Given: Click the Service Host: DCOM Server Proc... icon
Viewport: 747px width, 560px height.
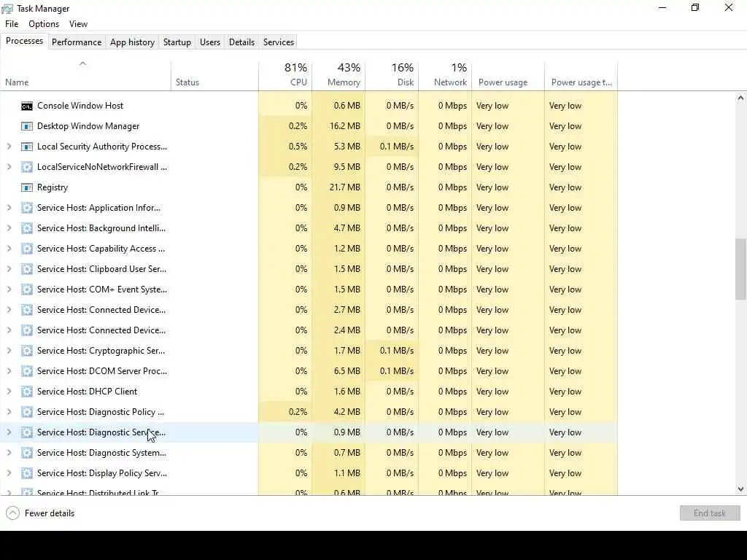Looking at the screenshot, I should point(27,371).
